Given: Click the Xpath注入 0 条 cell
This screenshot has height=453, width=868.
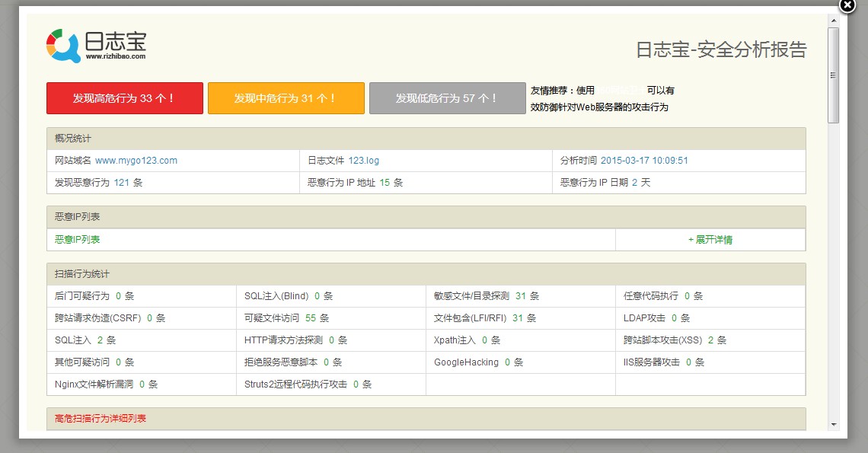Looking at the screenshot, I should coord(521,340).
